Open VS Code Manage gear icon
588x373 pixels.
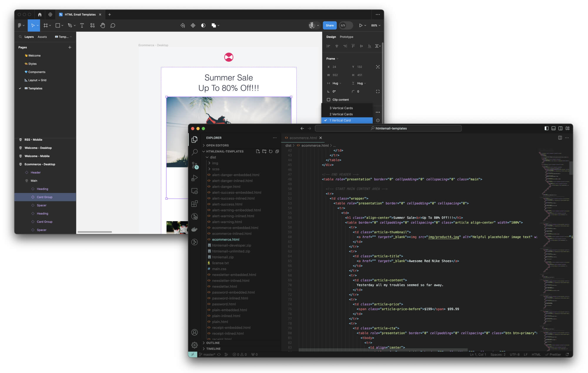[194, 345]
